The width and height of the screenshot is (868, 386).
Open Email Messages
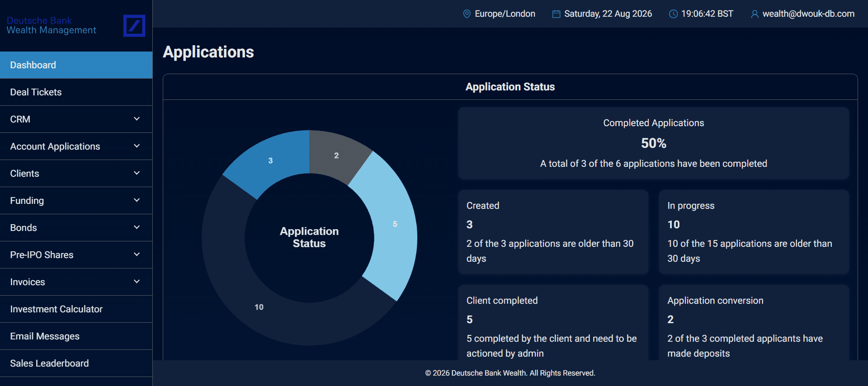click(76, 336)
